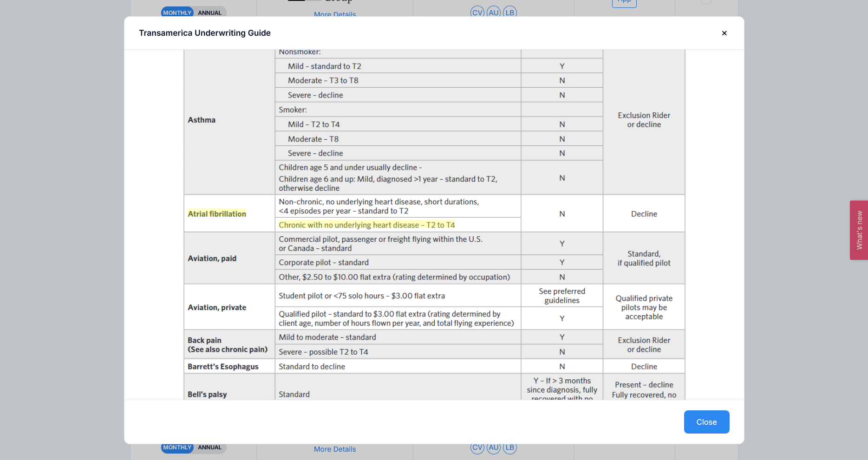
Task: Click 'Mild to moderate – standard' entry
Action: coord(327,337)
